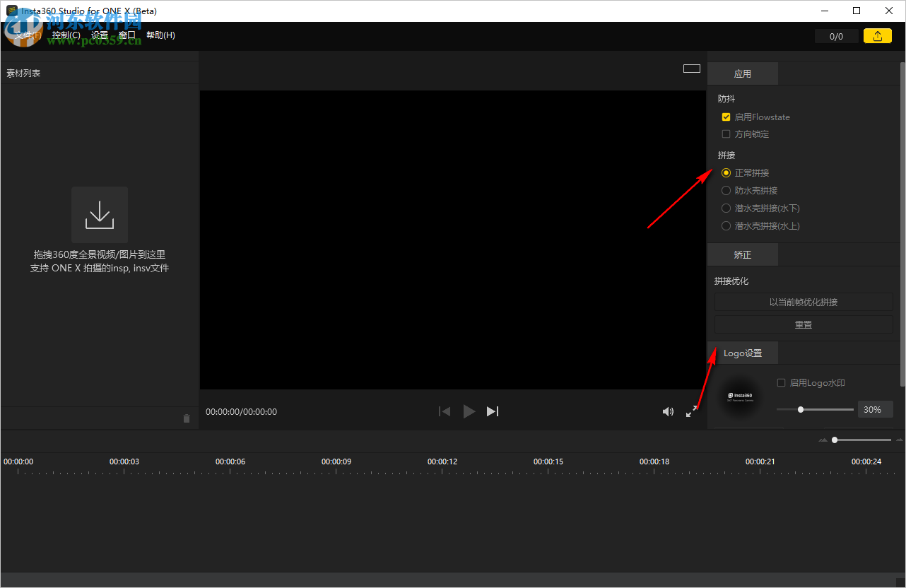
Task: Open the 窗口 menu
Action: coord(127,35)
